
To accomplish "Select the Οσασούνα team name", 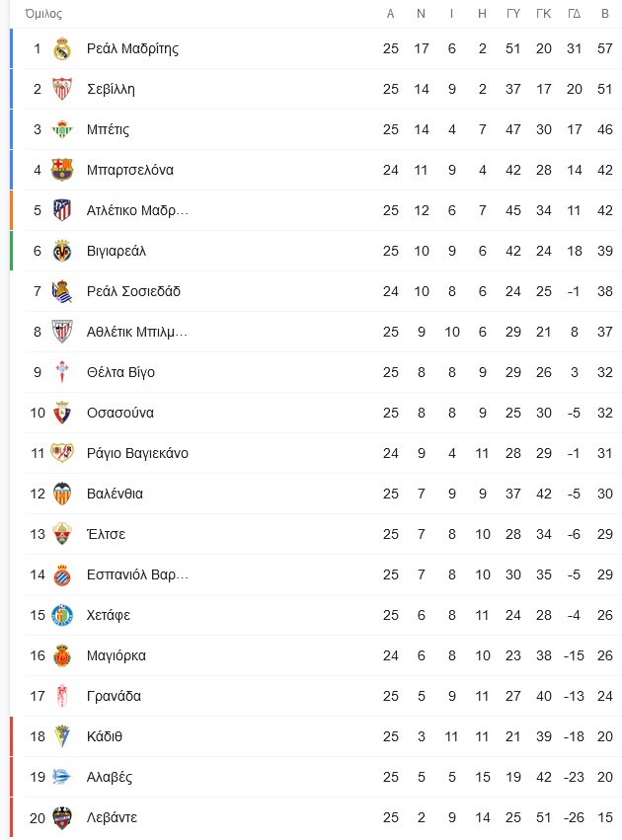I will [119, 413].
